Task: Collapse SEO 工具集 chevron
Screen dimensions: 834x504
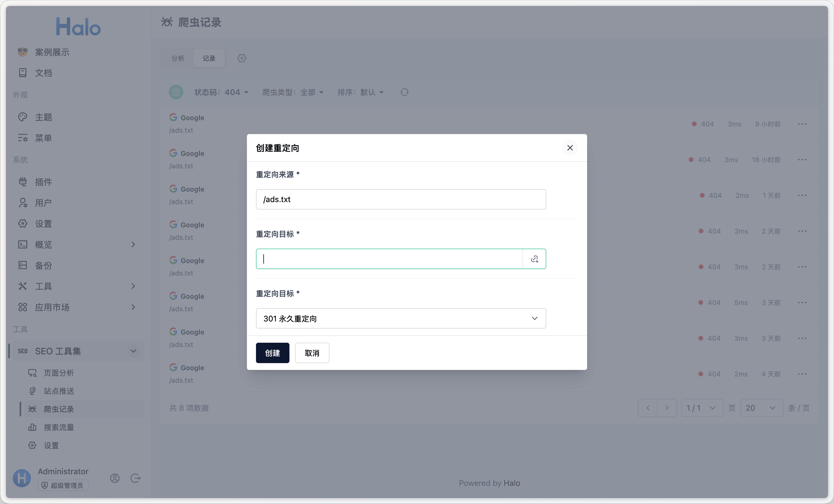Action: pos(133,351)
